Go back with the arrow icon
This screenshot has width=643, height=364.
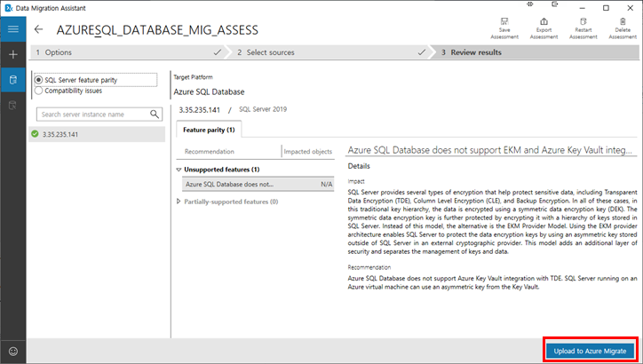pos(38,29)
